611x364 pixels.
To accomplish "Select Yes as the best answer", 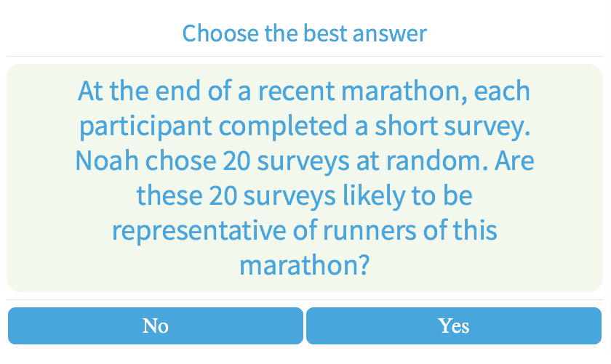I will tap(453, 325).
